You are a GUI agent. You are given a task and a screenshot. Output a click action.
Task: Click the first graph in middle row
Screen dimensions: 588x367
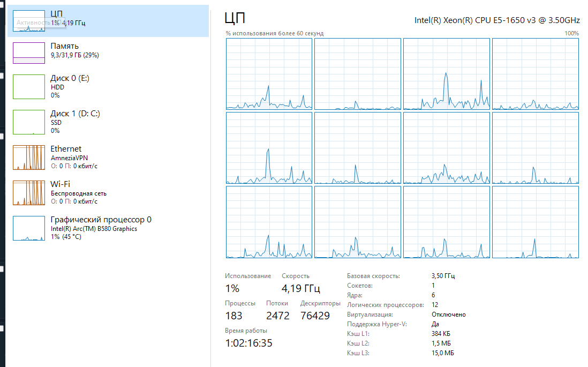click(x=269, y=148)
